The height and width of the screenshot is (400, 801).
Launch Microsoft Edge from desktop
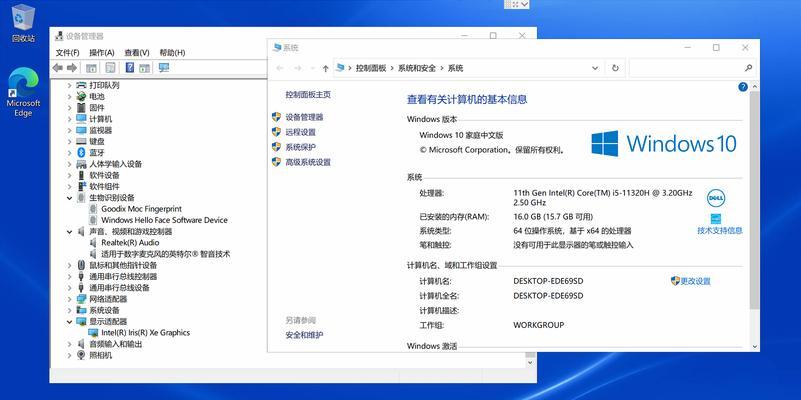point(23,92)
